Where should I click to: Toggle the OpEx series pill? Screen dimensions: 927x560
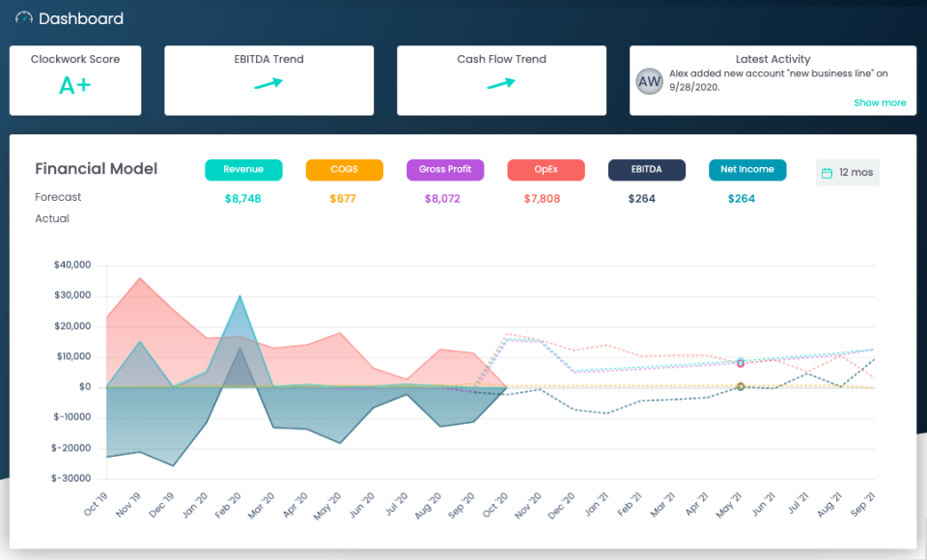tap(546, 169)
